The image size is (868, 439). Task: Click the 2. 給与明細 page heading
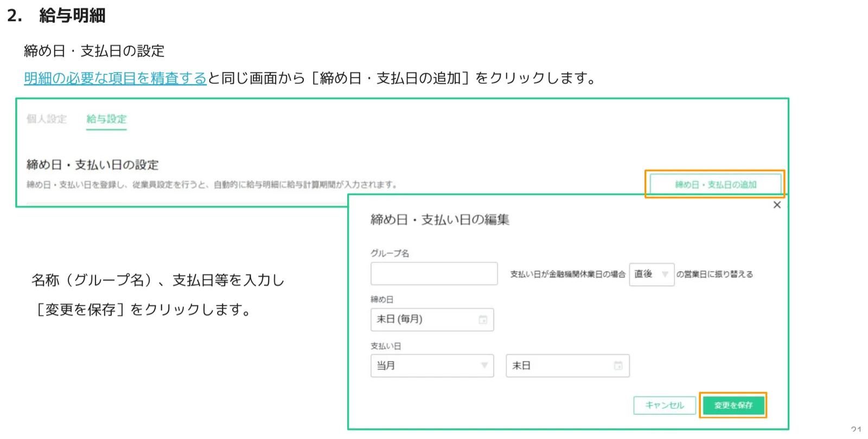(x=56, y=15)
